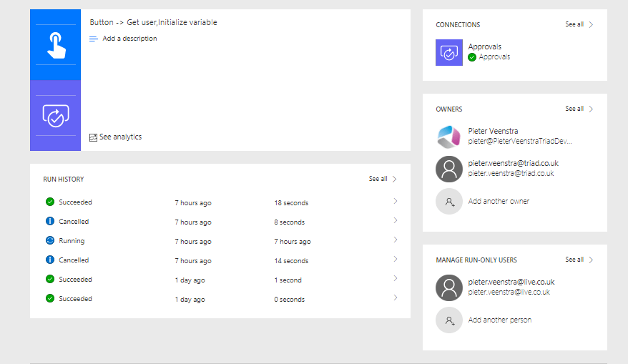Click Succeeded label of 18 seconds run

click(x=75, y=202)
